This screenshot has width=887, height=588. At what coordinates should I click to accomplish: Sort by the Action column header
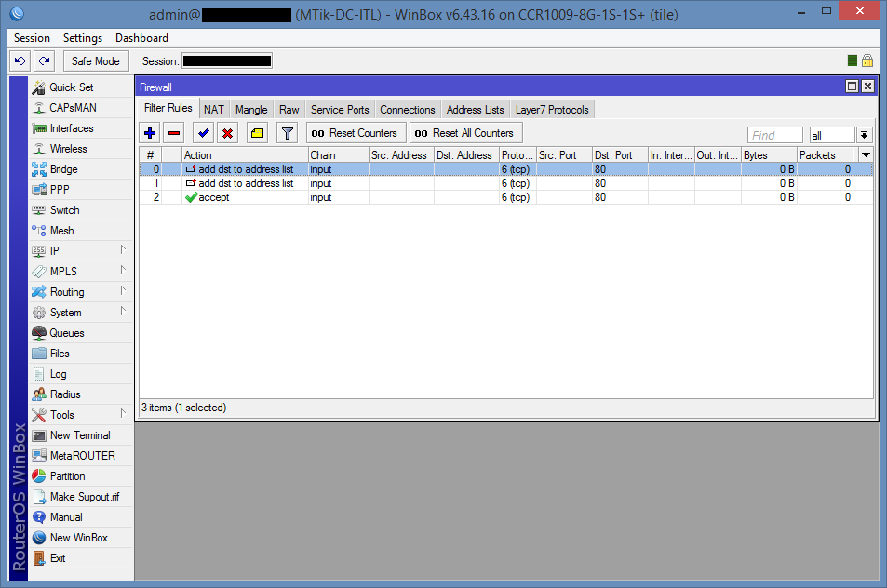click(245, 155)
